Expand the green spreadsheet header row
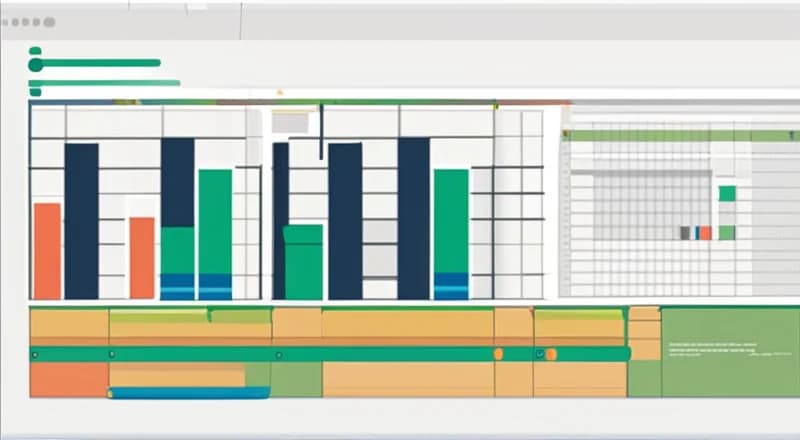800x440 pixels. click(680, 135)
